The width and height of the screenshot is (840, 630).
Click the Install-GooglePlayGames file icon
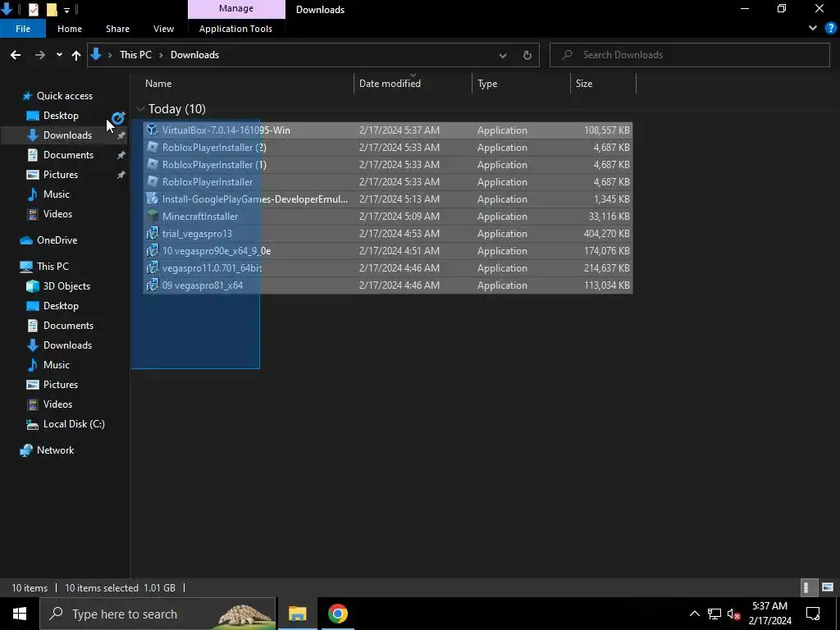coord(153,199)
